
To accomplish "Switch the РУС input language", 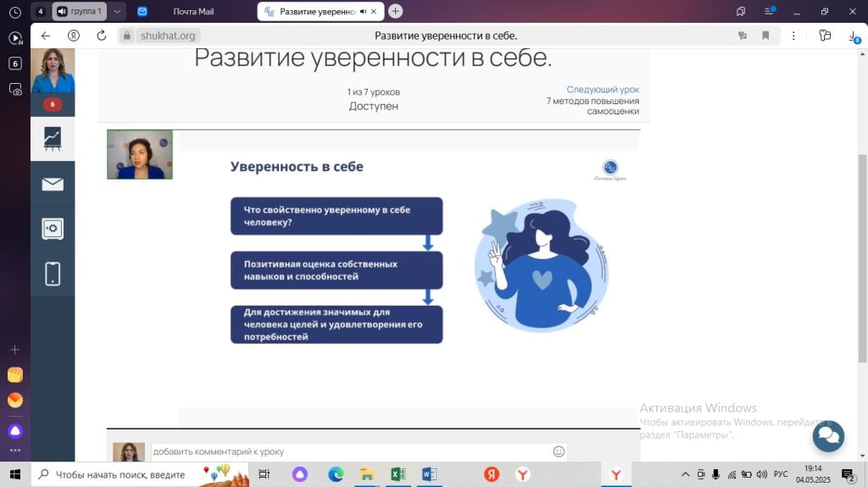I will [x=781, y=474].
